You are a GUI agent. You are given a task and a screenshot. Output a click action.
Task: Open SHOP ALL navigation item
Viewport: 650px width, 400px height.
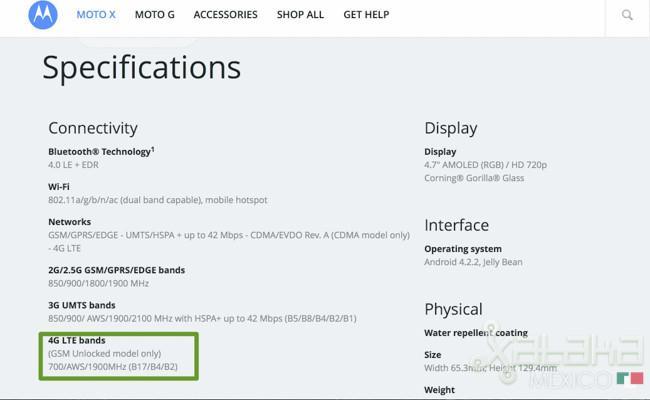pyautogui.click(x=300, y=15)
